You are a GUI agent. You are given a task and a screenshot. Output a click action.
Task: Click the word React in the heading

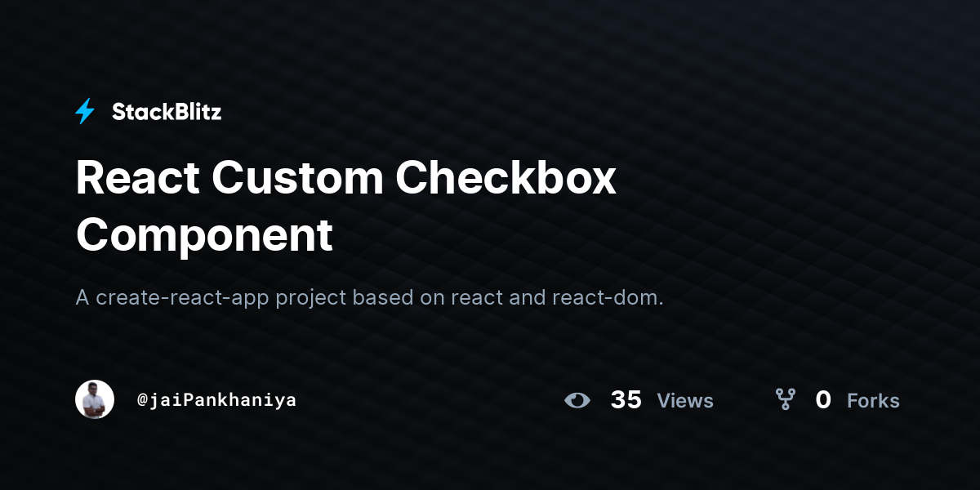(136, 178)
